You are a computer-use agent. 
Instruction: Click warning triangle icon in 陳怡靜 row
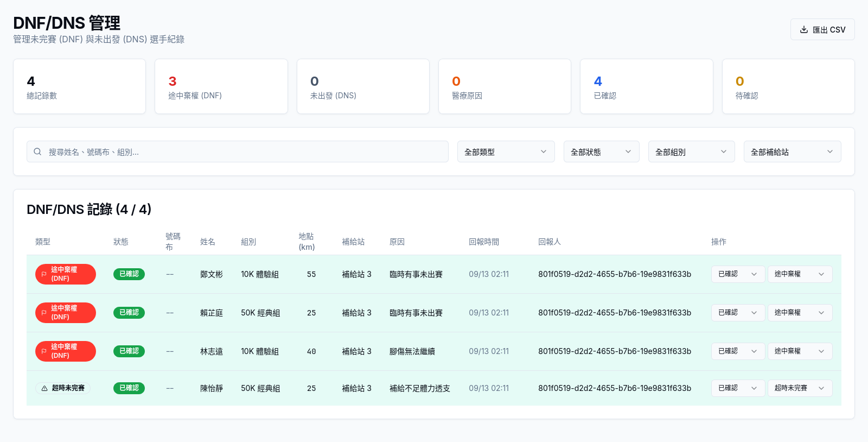(x=44, y=388)
